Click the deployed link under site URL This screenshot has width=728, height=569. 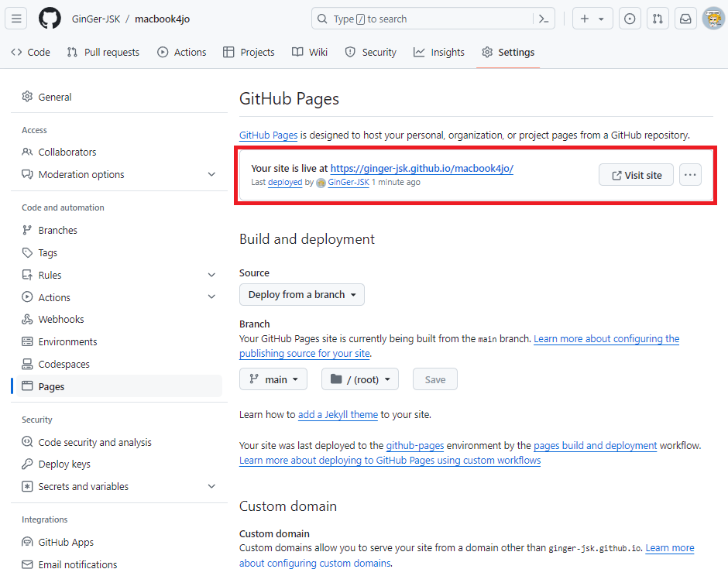[285, 183]
